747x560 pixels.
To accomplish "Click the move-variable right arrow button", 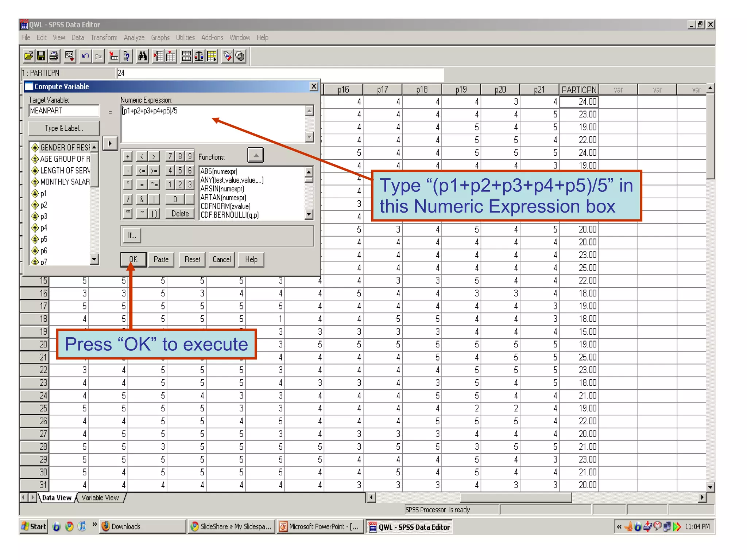I will [110, 143].
